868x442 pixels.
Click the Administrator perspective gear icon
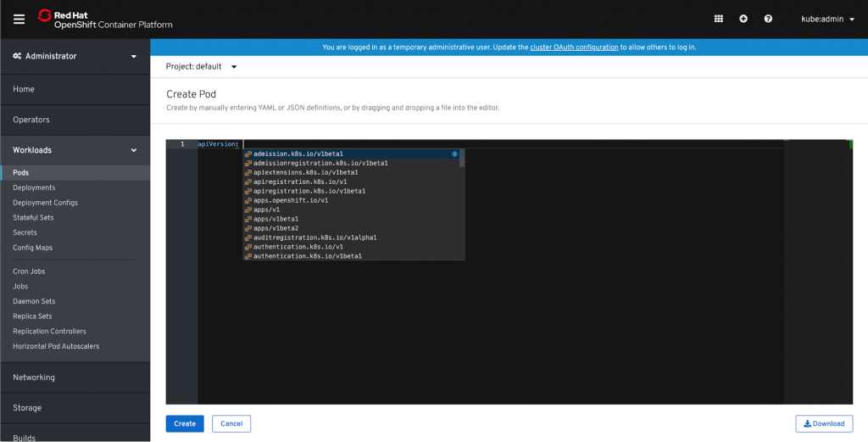(x=17, y=57)
